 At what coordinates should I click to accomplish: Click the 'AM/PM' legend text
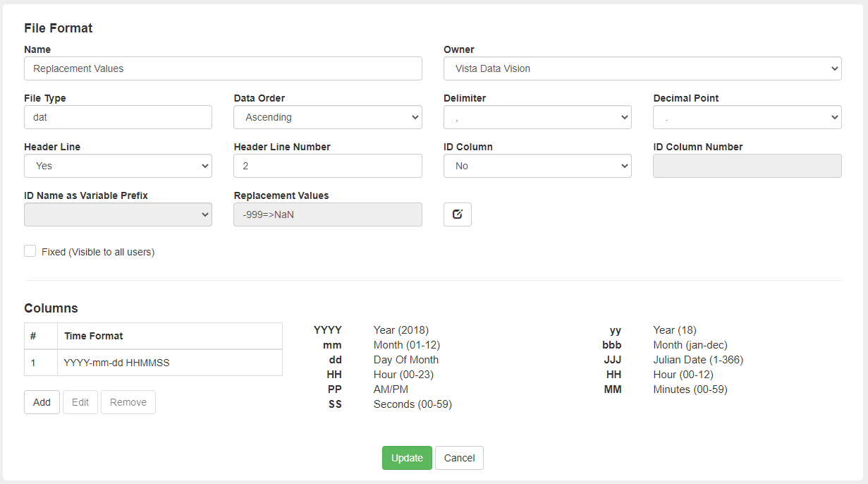(391, 389)
